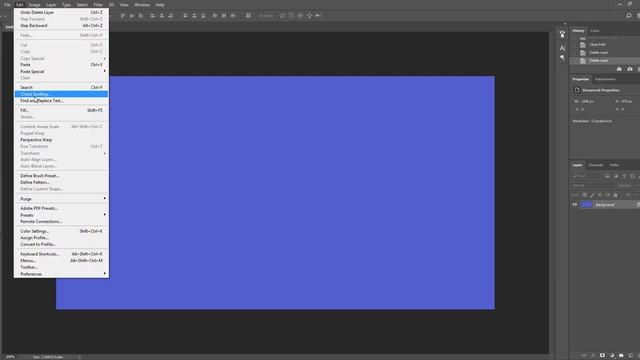Click Create new group folder icon

tap(621, 356)
